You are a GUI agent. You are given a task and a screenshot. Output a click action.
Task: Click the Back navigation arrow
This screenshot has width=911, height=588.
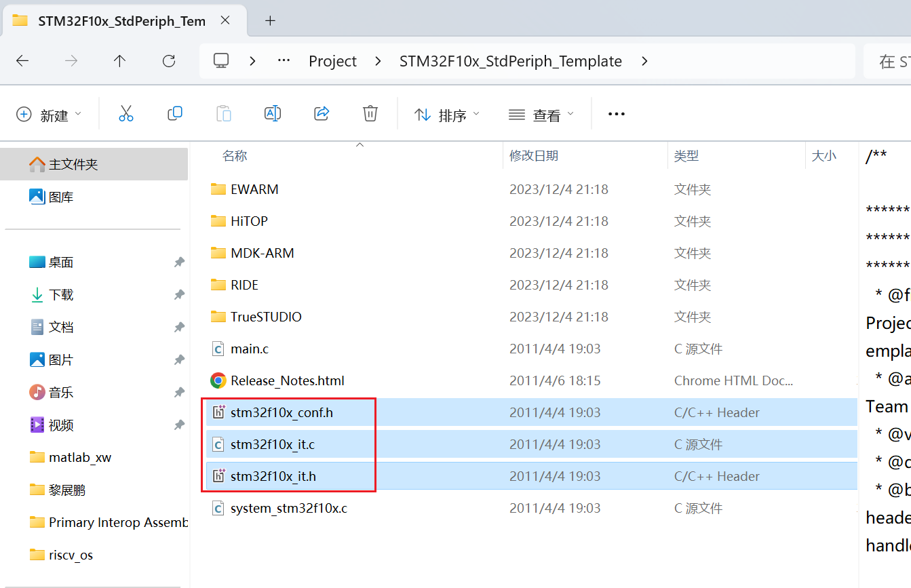coord(22,61)
